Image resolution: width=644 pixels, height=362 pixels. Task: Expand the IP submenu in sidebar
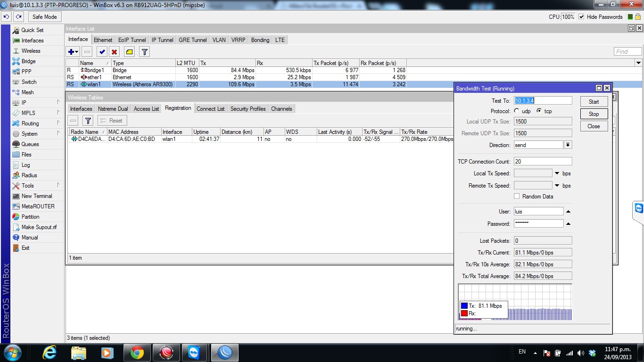click(x=58, y=102)
